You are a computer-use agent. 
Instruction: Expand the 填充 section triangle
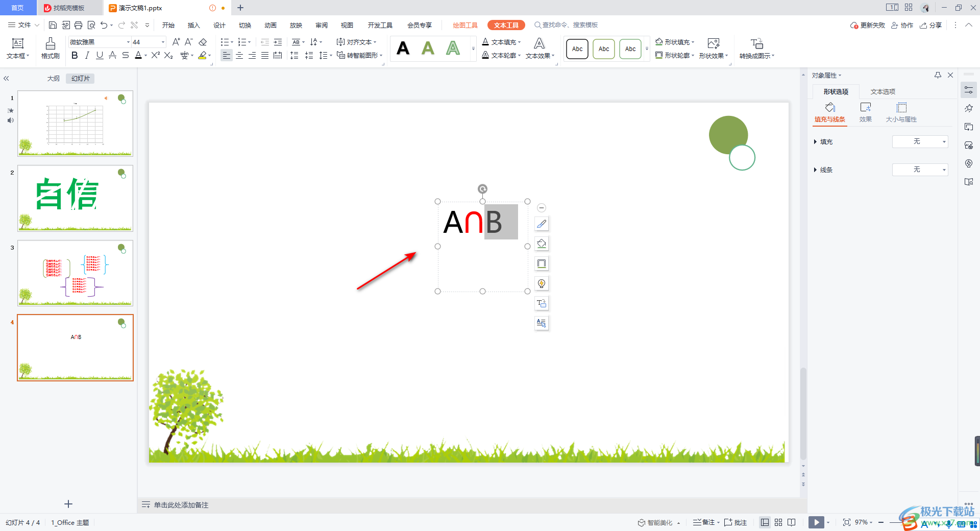point(815,141)
